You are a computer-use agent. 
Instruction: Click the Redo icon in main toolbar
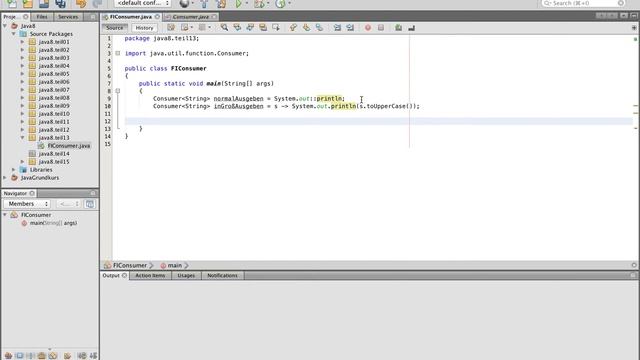pos(97,3)
